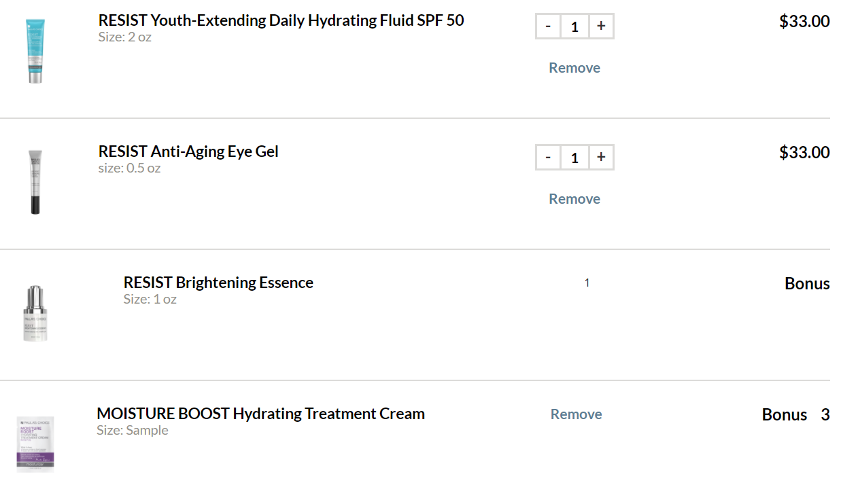This screenshot has width=858, height=504.
Task: Open MOISTURE BOOST Hydrating Treatment Cream title
Action: pyautogui.click(x=260, y=414)
